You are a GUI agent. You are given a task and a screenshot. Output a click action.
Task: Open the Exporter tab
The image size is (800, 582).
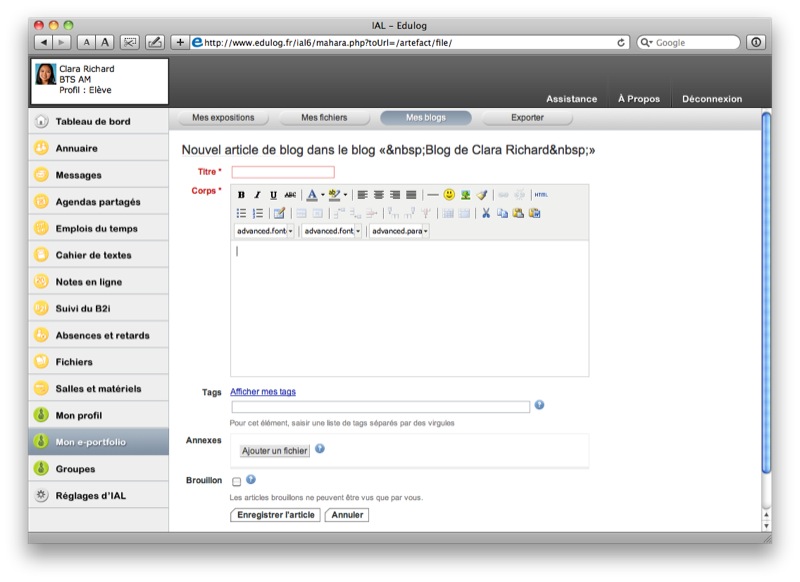click(x=527, y=118)
